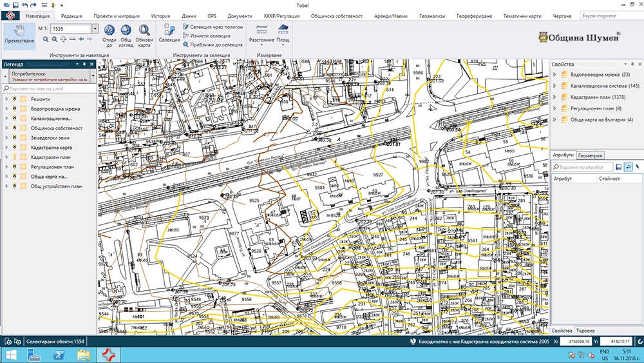The width and height of the screenshot is (644, 363).
Task: Click PowerShell icon in Windows taskbar
Action: (58, 355)
